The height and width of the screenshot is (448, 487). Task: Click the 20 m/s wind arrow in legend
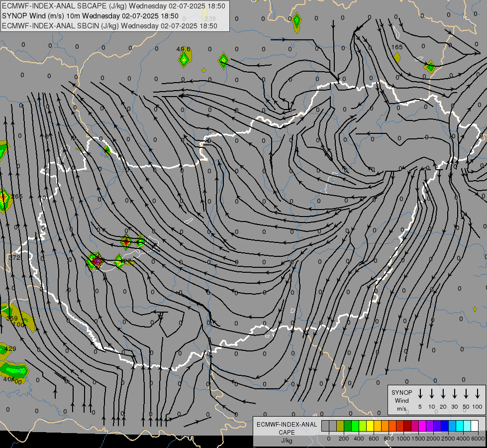(443, 393)
